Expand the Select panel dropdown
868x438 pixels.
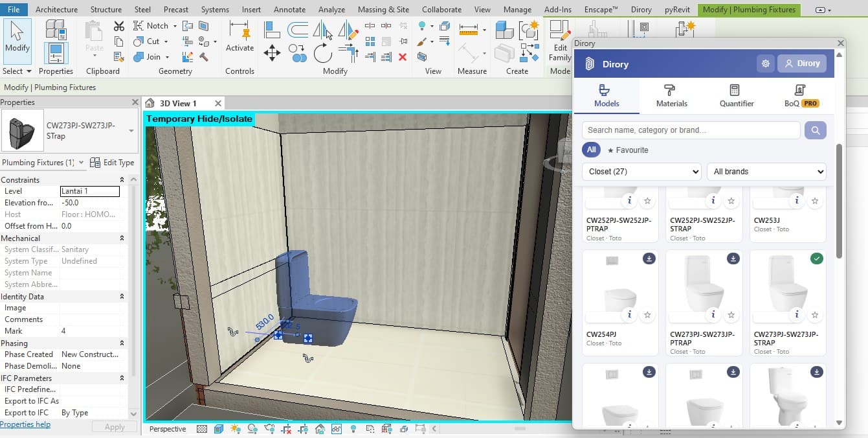click(x=17, y=71)
